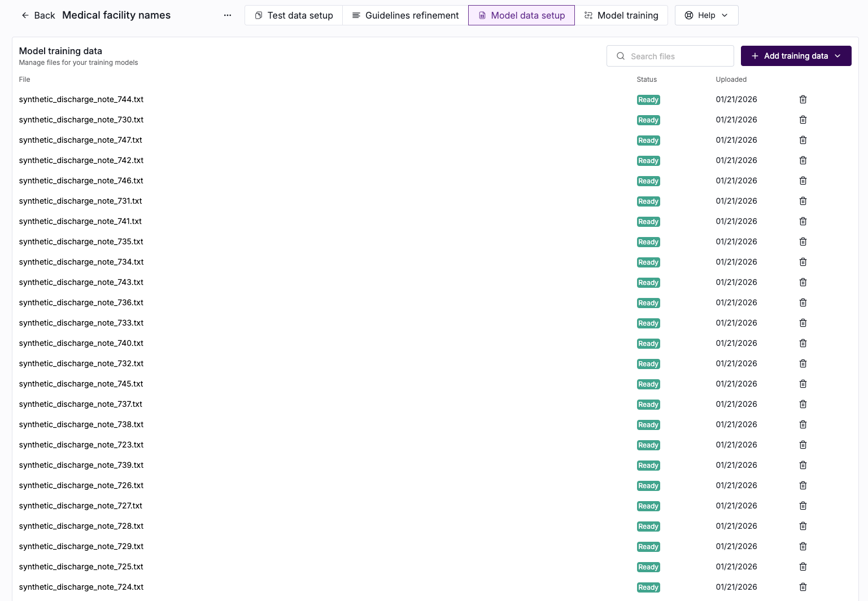Open the three-dots project options menu
The width and height of the screenshot is (868, 601).
coord(228,15)
